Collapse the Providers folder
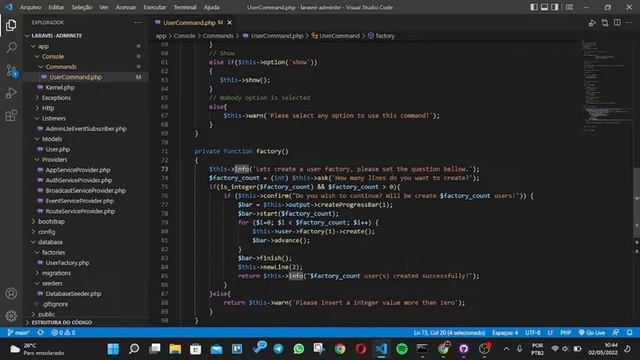Viewport: 640px width, 360px height. click(86, 160)
